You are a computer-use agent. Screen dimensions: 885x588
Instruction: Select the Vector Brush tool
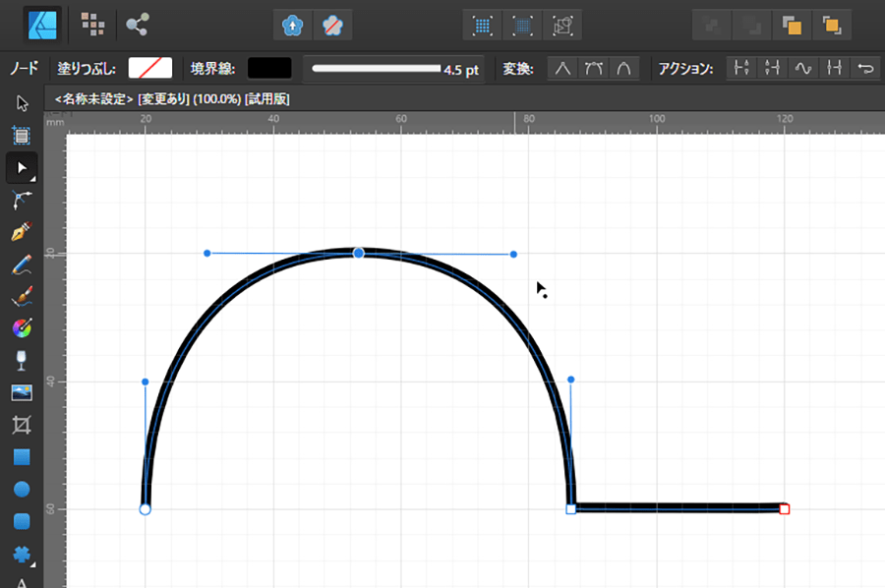click(22, 296)
